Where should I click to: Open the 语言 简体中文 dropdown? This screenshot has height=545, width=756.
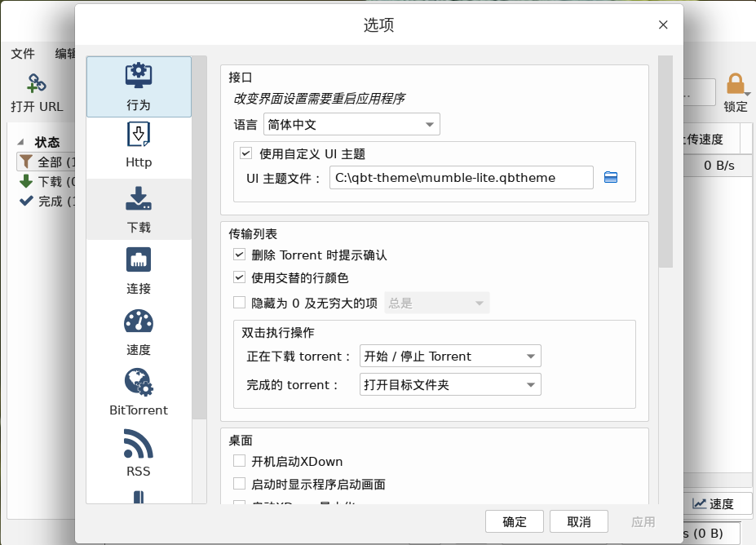click(351, 125)
